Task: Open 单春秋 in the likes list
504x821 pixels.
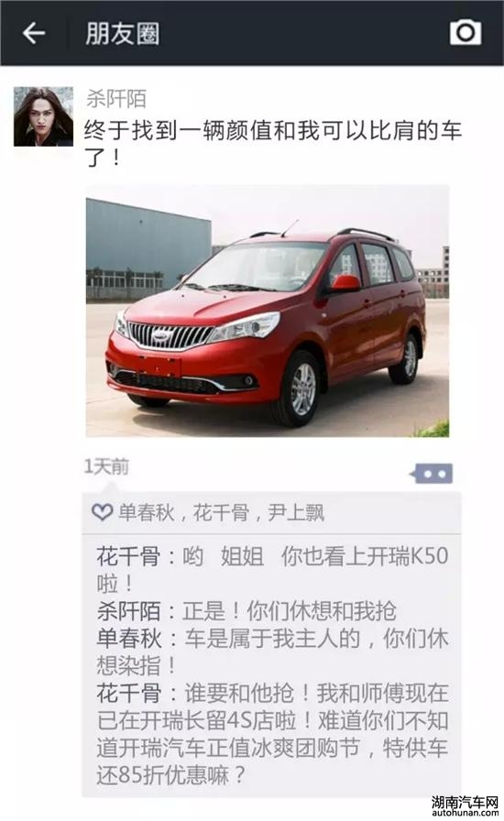Action: (147, 512)
